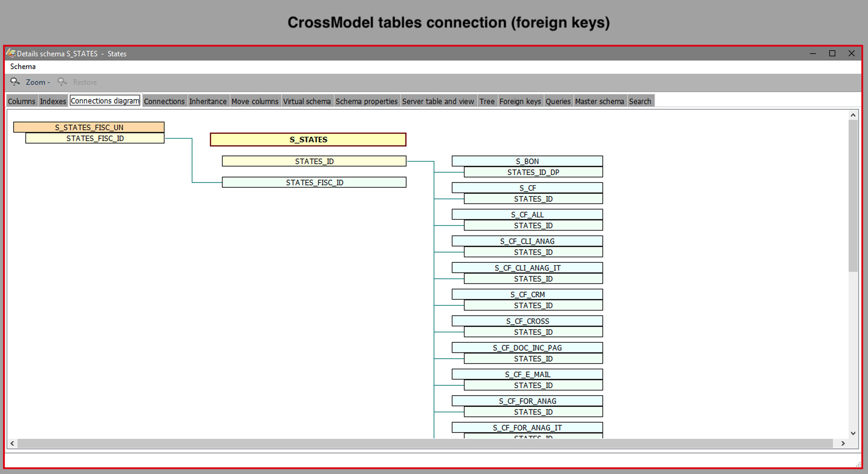Click the Zoom out magnifier icon
Viewport: 868px width, 474px height.
[x=15, y=82]
